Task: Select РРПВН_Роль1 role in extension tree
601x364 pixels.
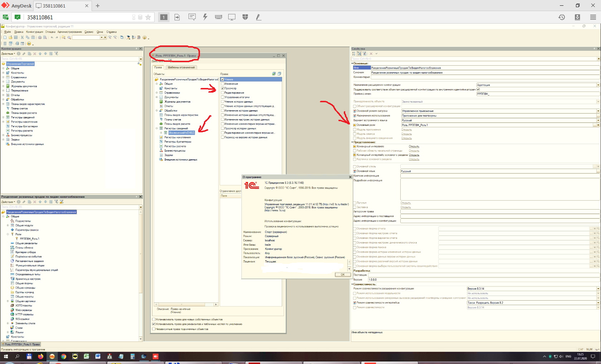Action: [29, 239]
